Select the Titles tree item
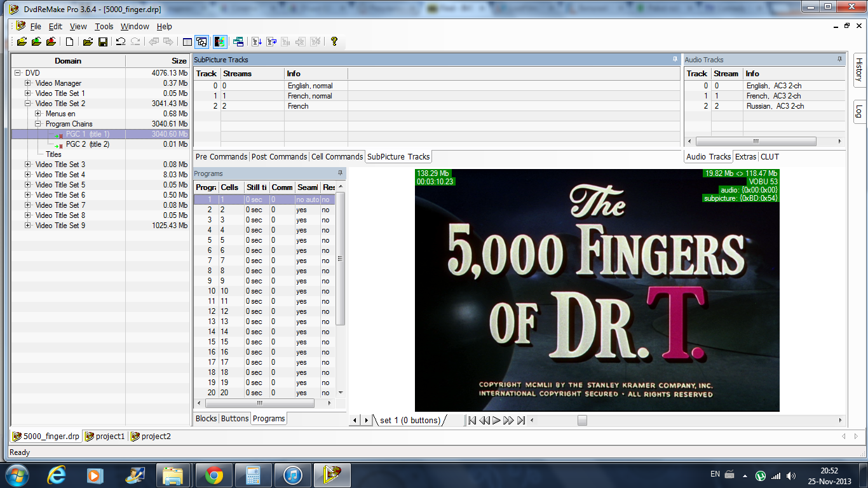868x488 pixels. click(x=53, y=154)
